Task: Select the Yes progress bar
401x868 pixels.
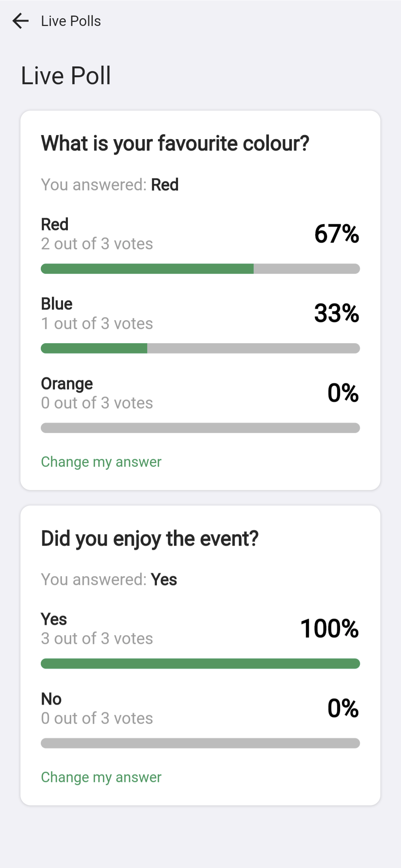Action: (x=200, y=664)
